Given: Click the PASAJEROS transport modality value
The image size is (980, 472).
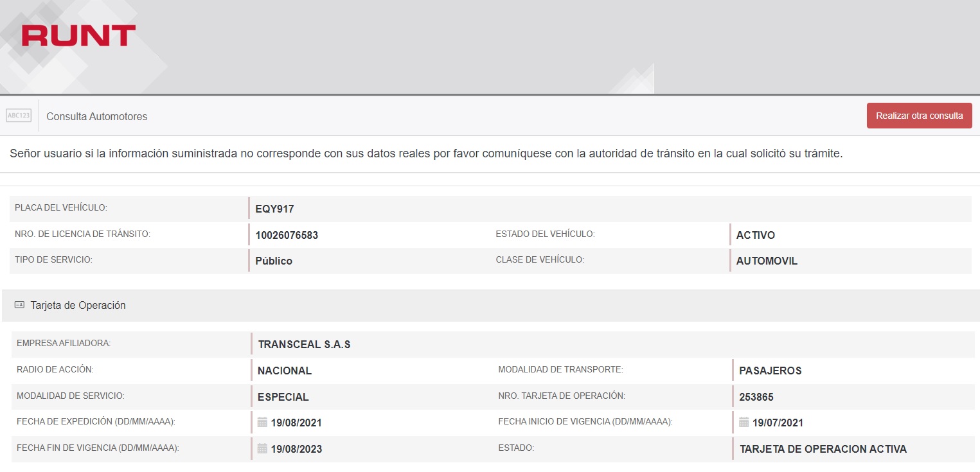Looking at the screenshot, I should click(770, 371).
